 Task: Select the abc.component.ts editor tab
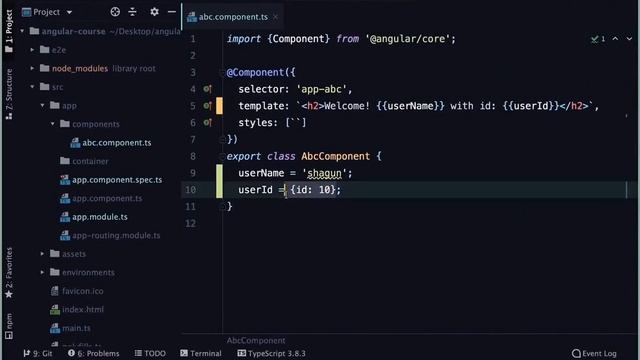(x=233, y=17)
